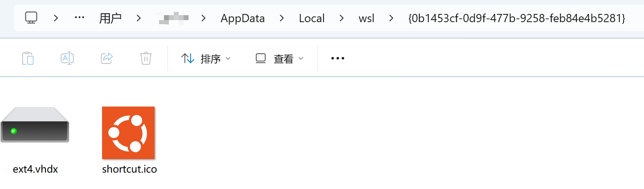
Task: Click the This PC monitor icon in breadcrumb
Action: [31, 18]
